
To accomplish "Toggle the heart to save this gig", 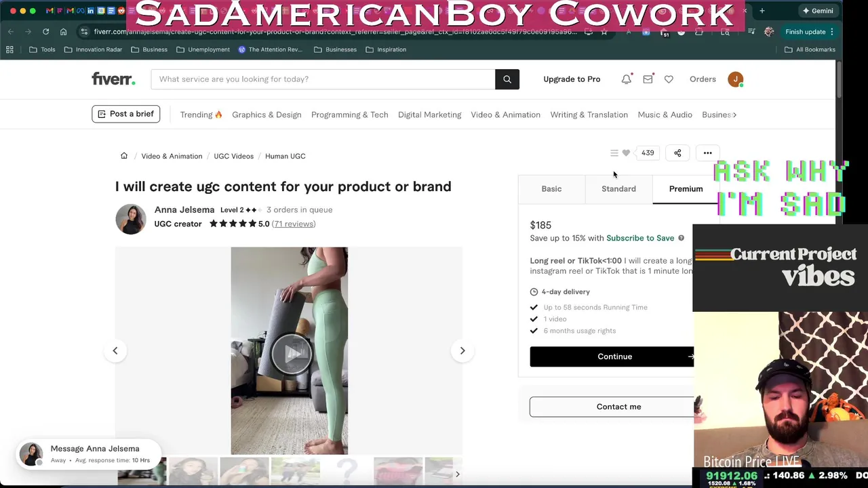I will [x=626, y=153].
